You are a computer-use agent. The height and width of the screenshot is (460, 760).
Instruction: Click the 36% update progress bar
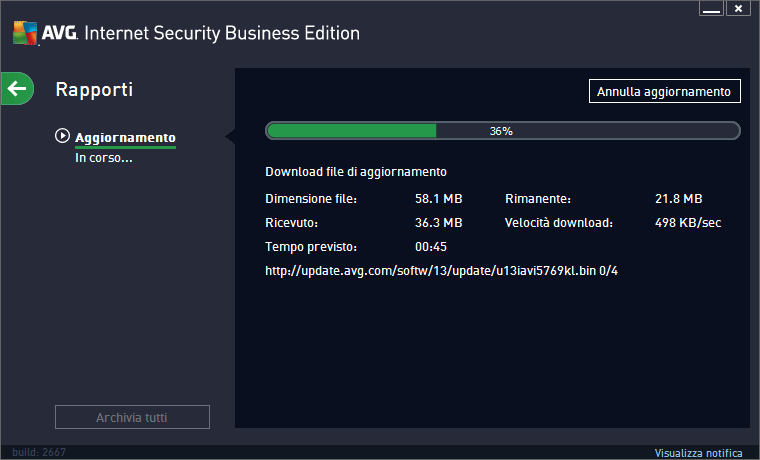pyautogui.click(x=503, y=131)
